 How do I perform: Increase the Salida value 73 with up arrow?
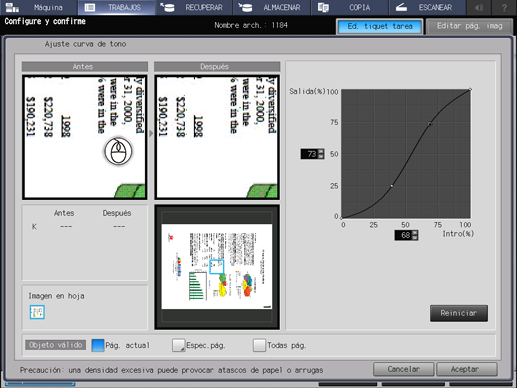321,151
